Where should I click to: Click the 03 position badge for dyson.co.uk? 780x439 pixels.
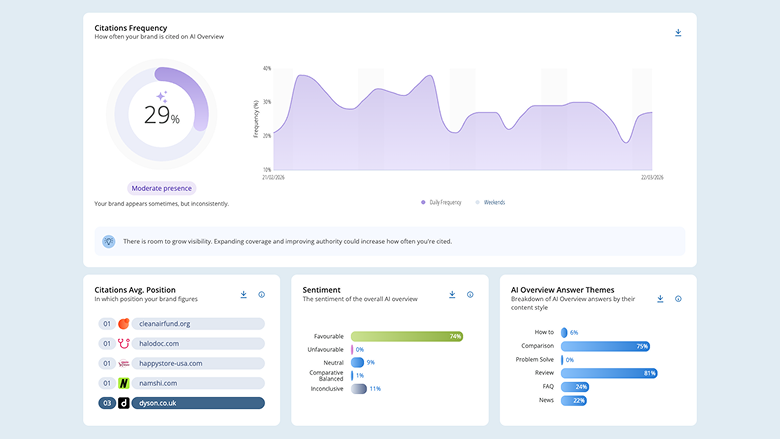click(107, 403)
